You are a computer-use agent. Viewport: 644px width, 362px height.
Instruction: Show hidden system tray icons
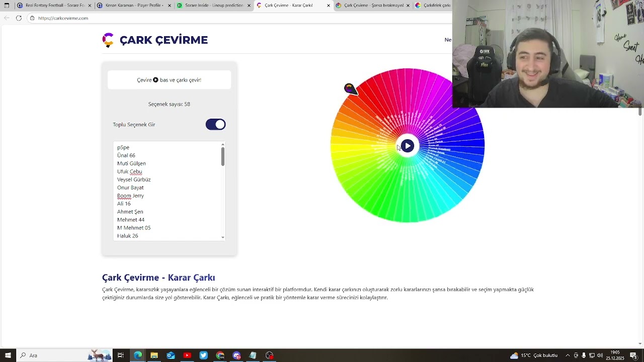tap(568, 355)
